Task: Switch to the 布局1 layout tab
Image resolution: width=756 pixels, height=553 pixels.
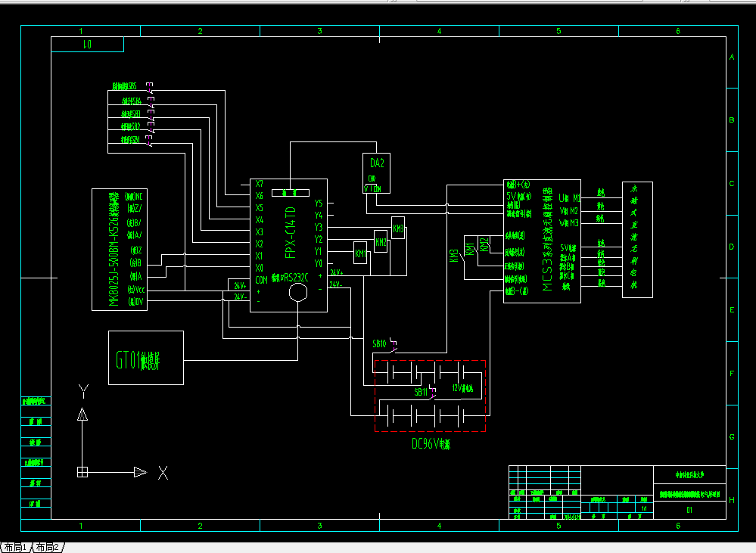Action: tap(15, 547)
